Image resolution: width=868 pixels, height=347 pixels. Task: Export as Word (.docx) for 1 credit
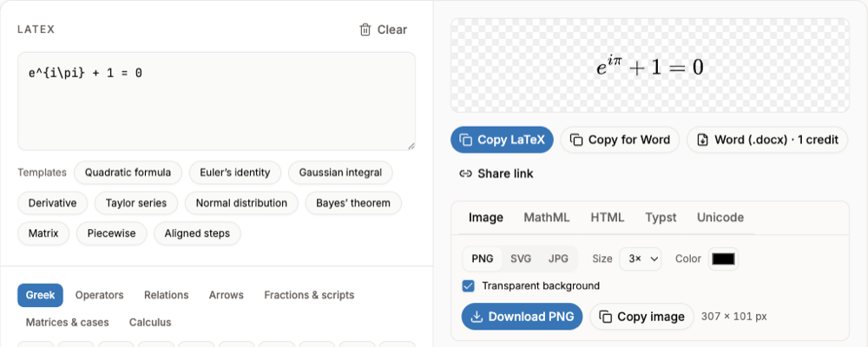pos(768,140)
